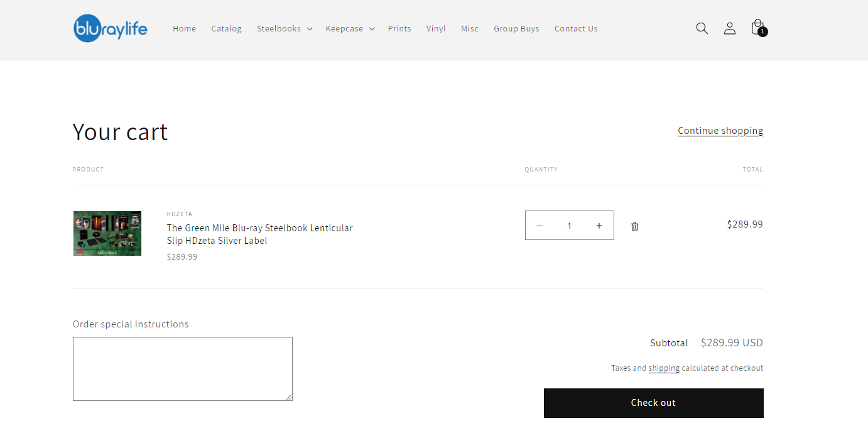The image size is (868, 433).
Task: Click the TOTAL column header
Action: click(x=753, y=170)
